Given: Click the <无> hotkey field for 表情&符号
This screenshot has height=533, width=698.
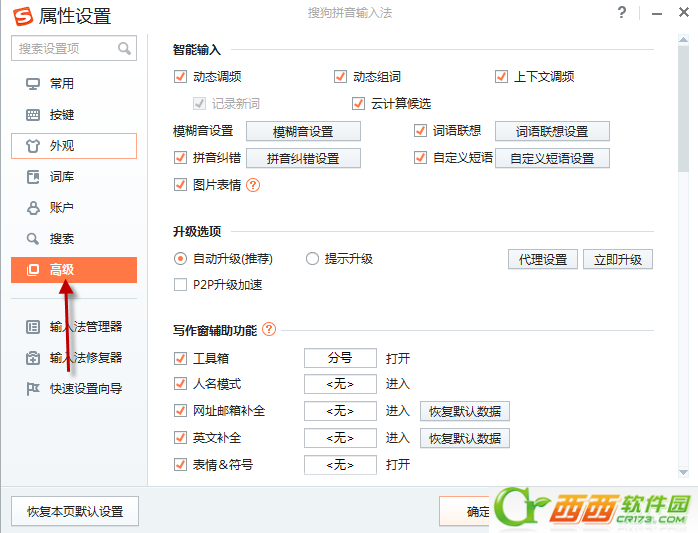Looking at the screenshot, I should pos(341,465).
